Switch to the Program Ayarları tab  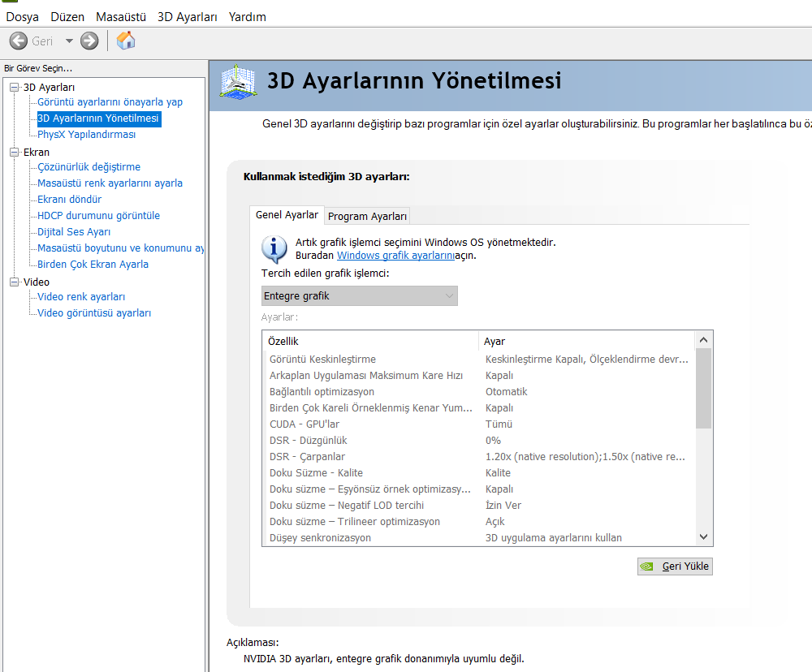point(367,217)
